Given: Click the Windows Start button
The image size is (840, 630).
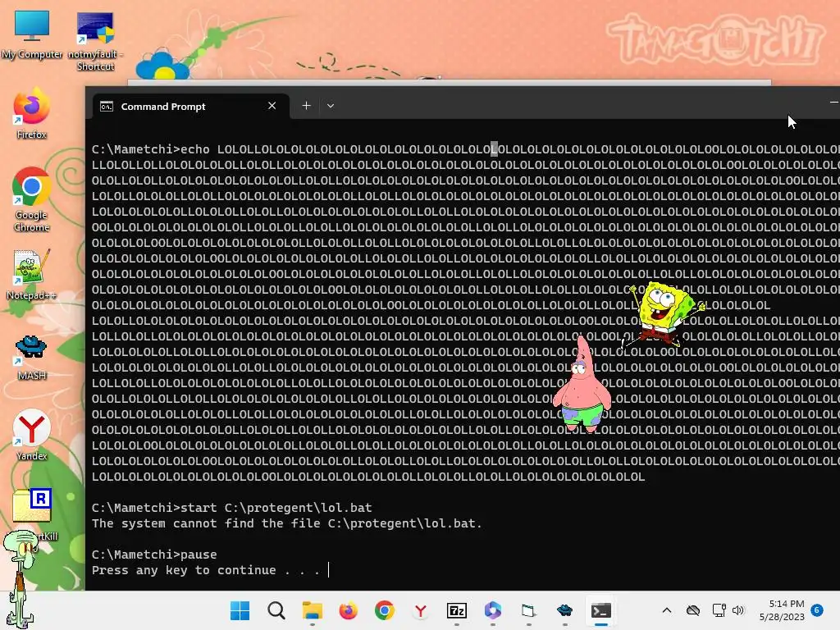Looking at the screenshot, I should 240,610.
